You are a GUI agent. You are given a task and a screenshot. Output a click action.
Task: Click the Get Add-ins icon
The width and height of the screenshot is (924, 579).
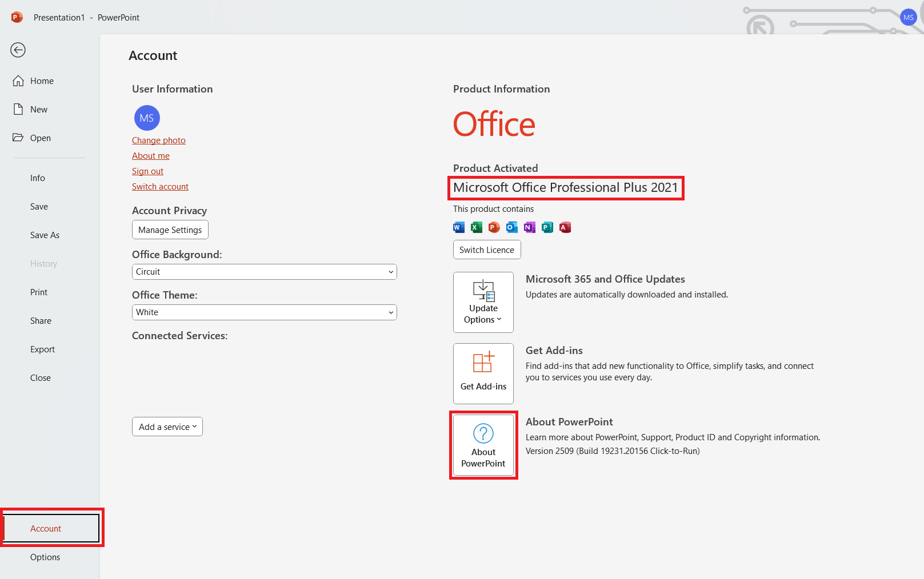483,373
